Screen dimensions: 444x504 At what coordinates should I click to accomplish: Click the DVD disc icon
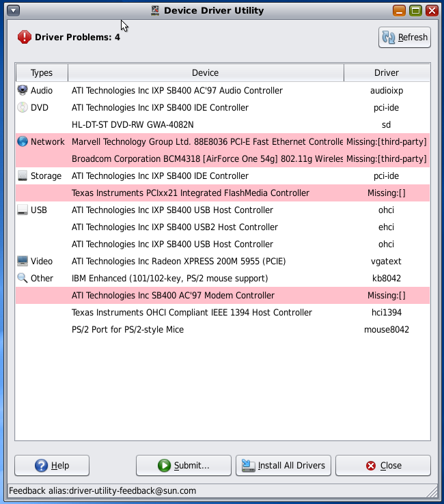[x=23, y=107]
